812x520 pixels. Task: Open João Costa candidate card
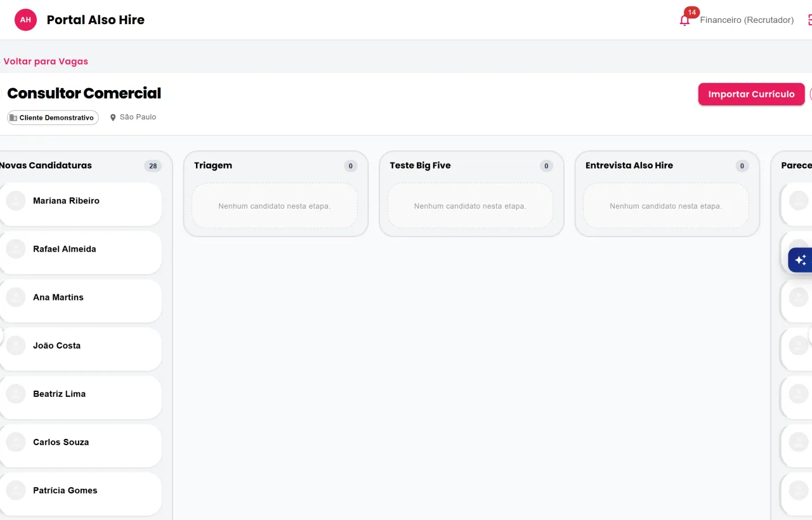80,349
